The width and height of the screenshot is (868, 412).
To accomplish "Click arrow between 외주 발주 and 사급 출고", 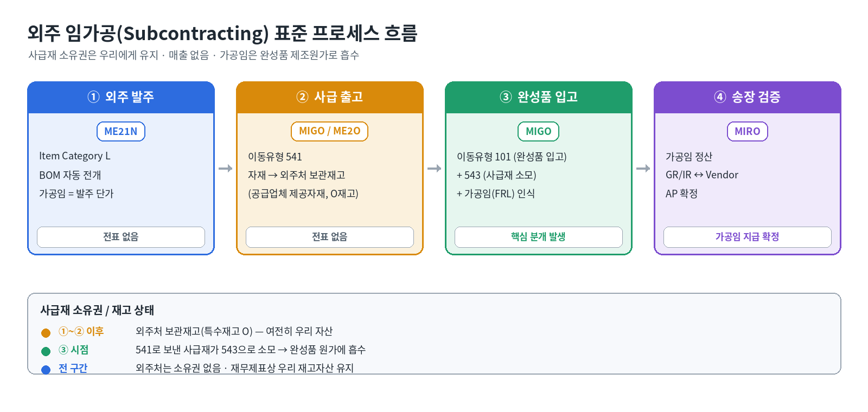I will (x=225, y=169).
